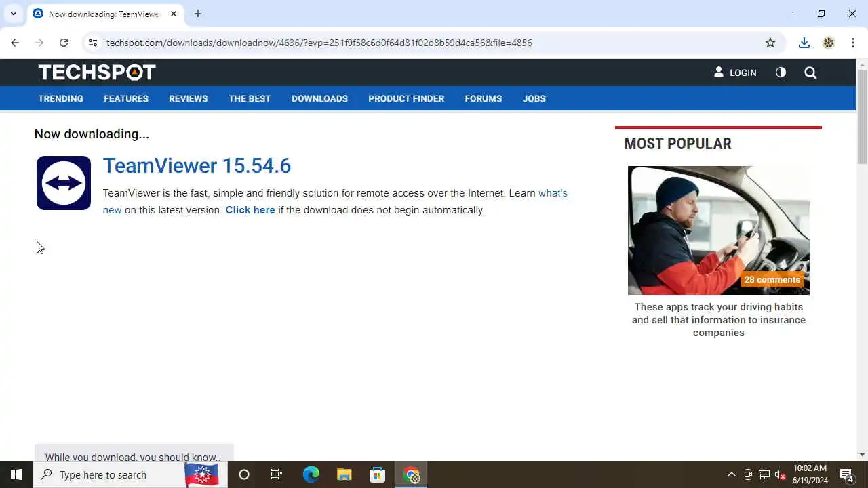Select the Now downloading TeamViewer tab
The image size is (868, 488).
tap(104, 14)
